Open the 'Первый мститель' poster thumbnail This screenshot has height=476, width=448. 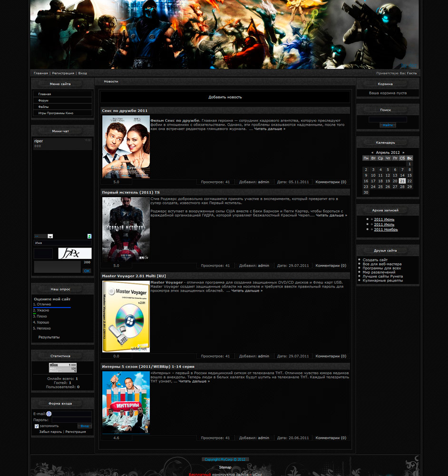coord(126,229)
